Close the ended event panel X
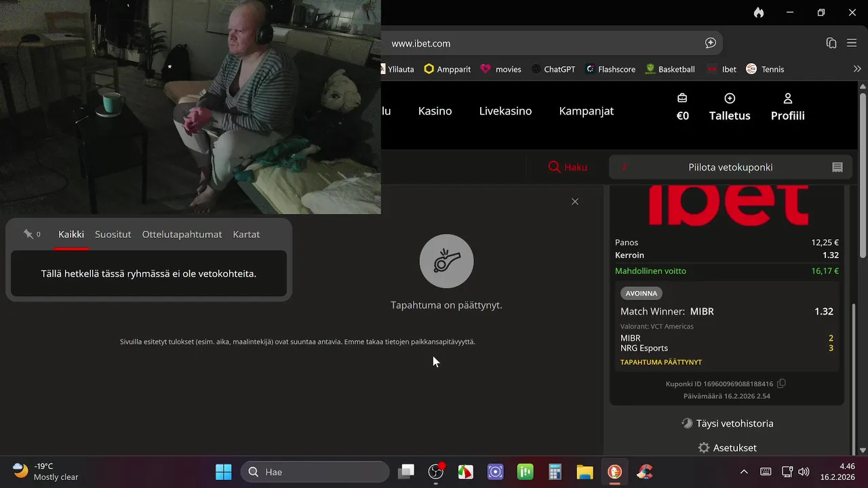Viewport: 868px width, 488px height. [x=575, y=201]
